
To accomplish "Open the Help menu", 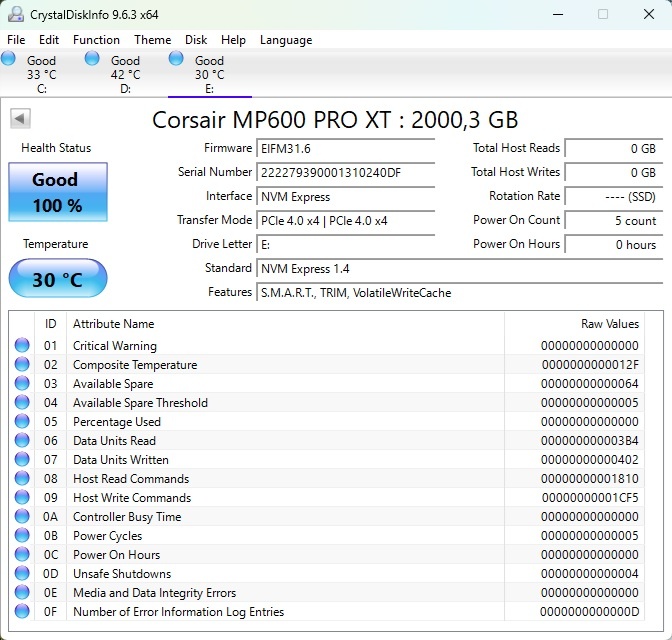I will (233, 40).
